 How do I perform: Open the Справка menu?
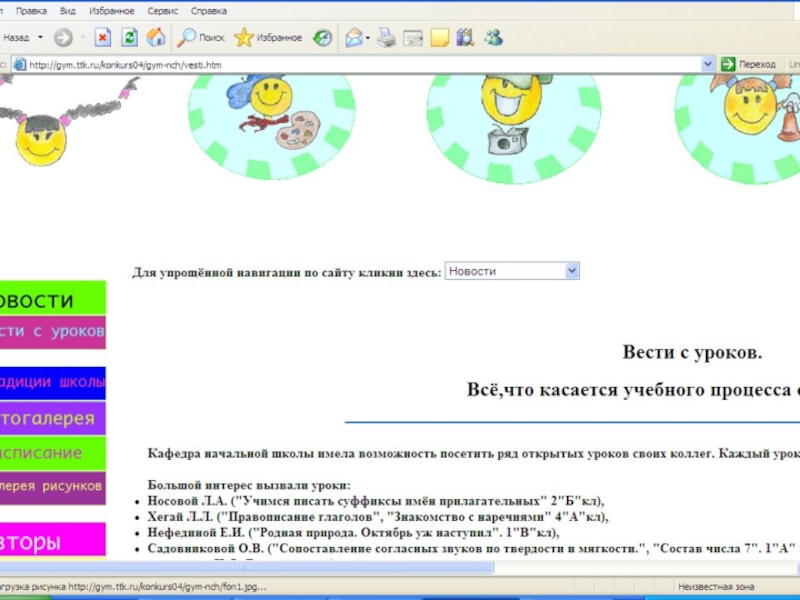click(208, 11)
